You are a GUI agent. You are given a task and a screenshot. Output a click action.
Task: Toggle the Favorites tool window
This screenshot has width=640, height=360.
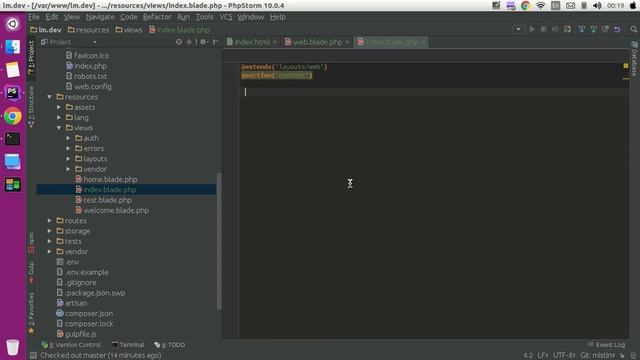pyautogui.click(x=31, y=313)
